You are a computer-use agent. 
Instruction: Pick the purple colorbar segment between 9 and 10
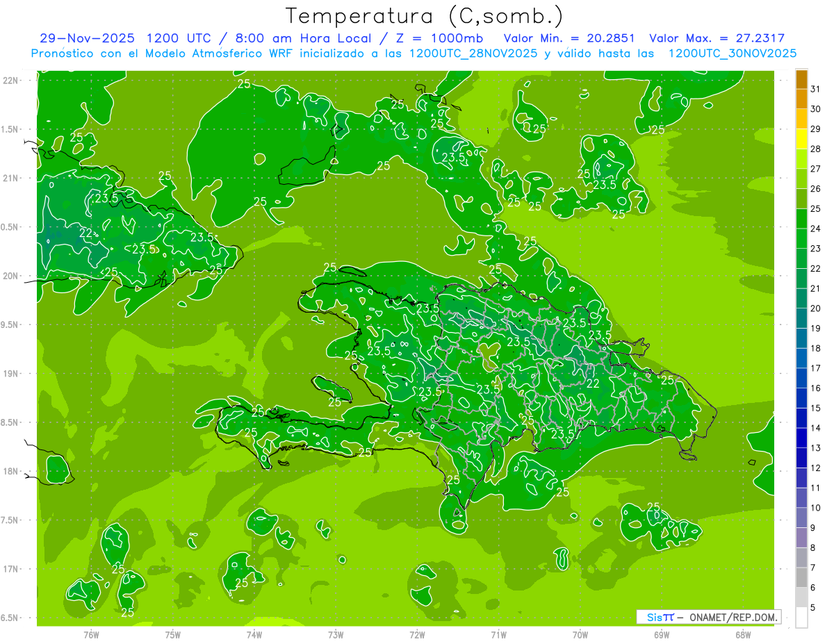pyautogui.click(x=801, y=518)
